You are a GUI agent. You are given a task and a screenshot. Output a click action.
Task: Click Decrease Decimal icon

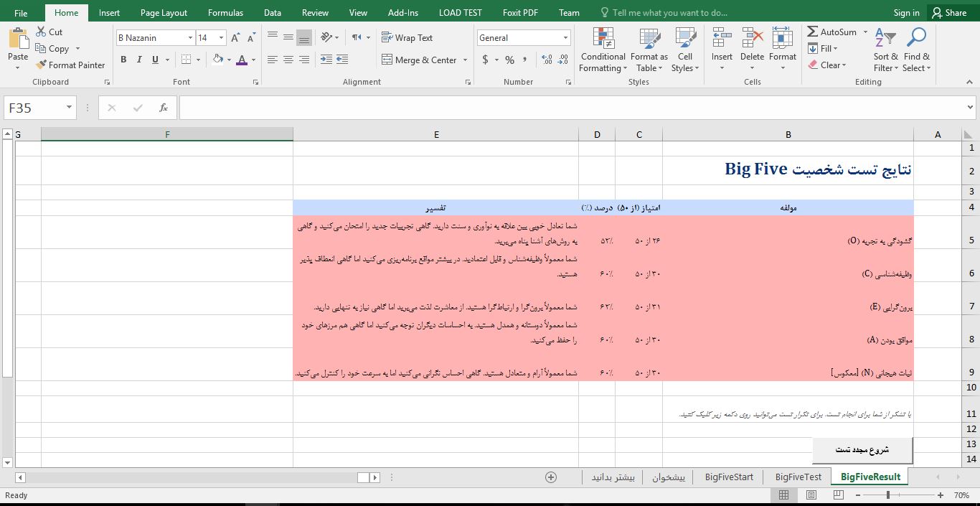point(563,60)
